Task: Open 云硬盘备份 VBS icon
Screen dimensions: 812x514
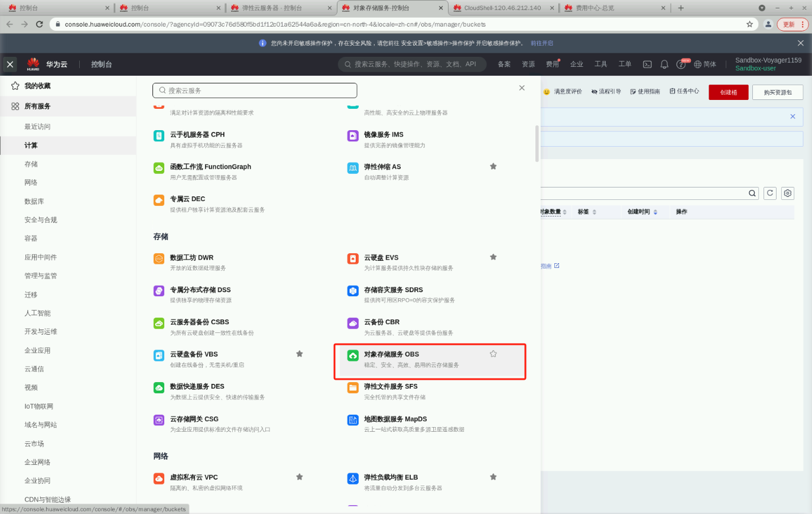Action: point(159,355)
